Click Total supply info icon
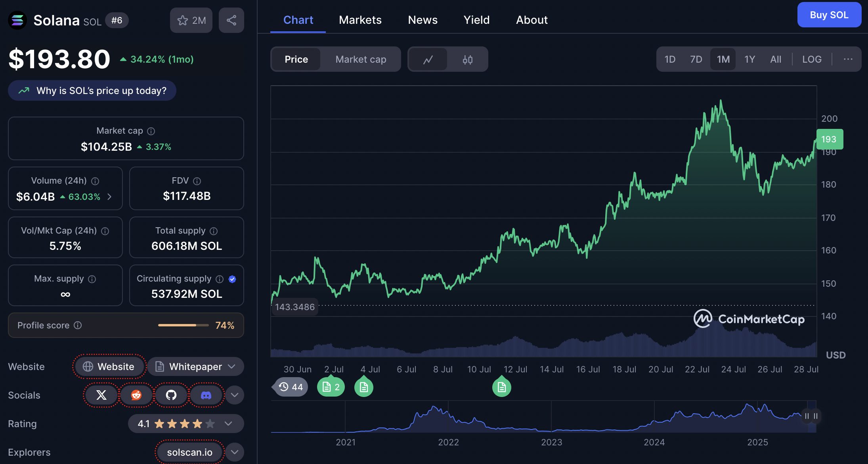Screen dimensions: 868x464 coord(214,231)
